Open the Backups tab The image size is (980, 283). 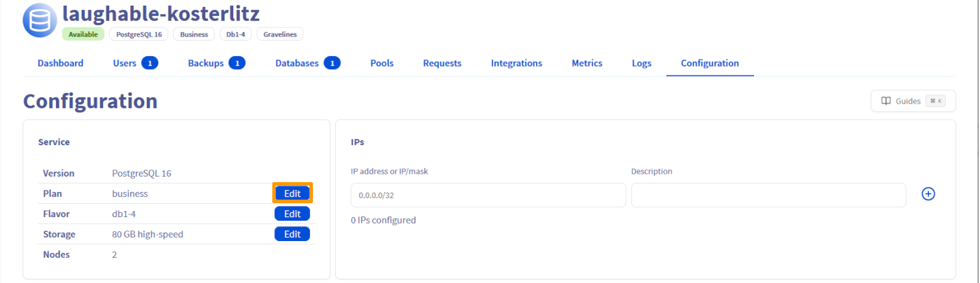pyautogui.click(x=206, y=63)
